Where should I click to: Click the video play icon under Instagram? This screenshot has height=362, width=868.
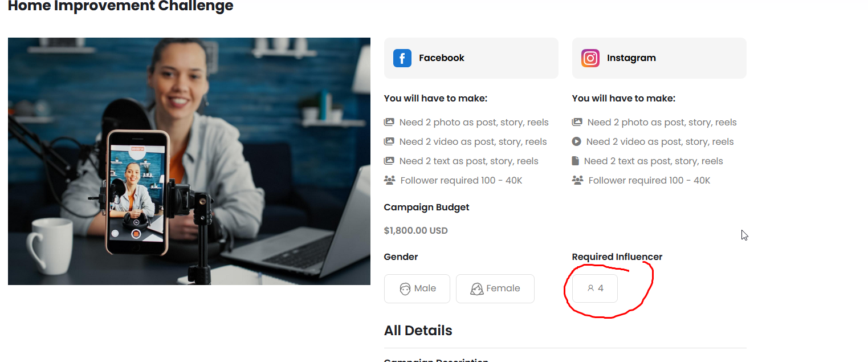click(577, 141)
